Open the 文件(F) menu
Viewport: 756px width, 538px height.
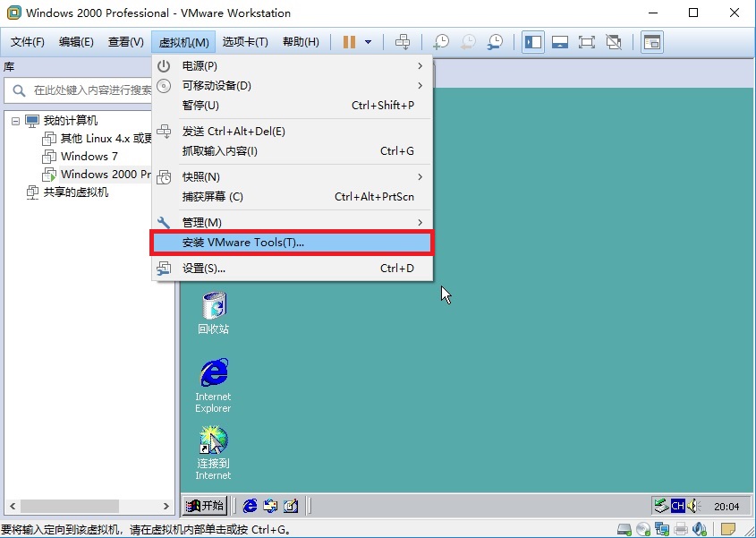tap(28, 42)
